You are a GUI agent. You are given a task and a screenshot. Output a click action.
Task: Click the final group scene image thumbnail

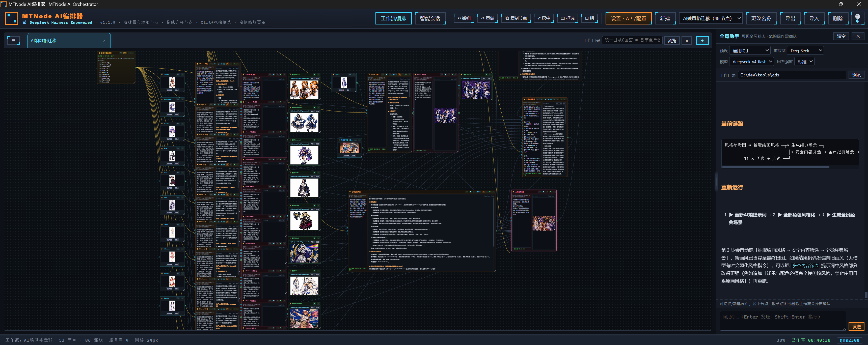click(543, 223)
